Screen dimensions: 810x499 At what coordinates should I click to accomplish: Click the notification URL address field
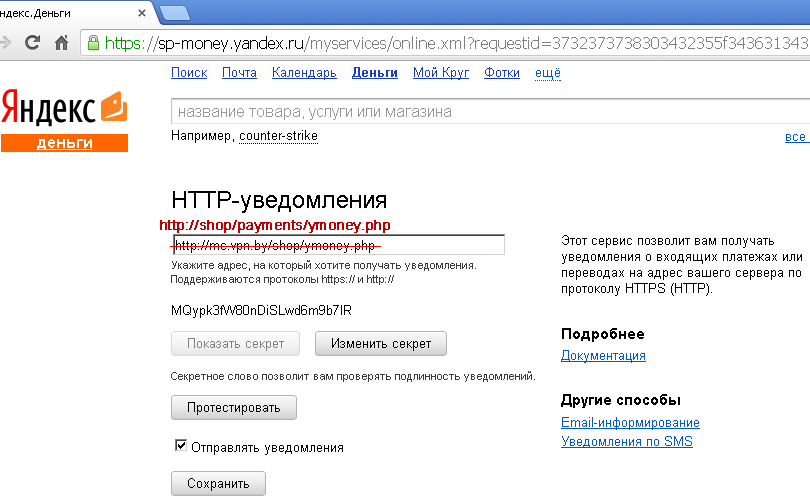pyautogui.click(x=338, y=245)
